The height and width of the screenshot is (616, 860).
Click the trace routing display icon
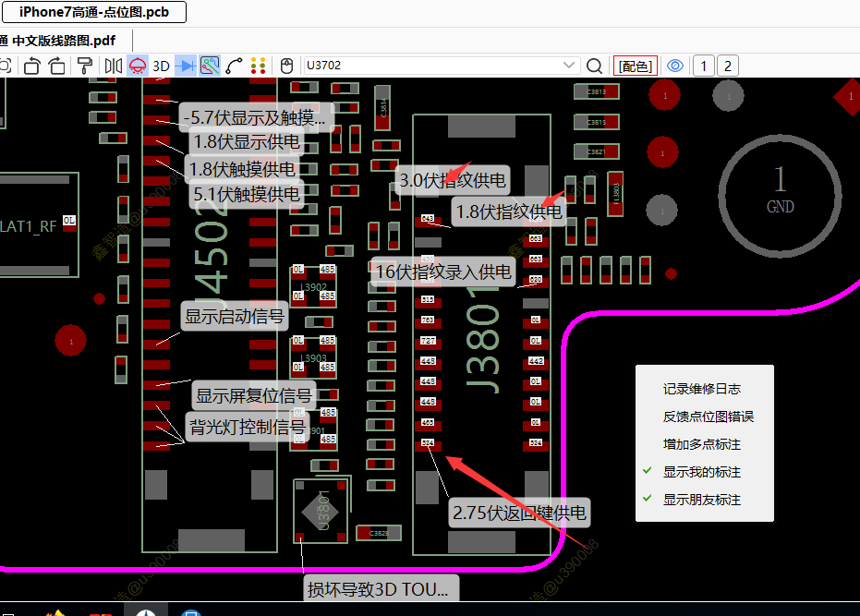210,66
